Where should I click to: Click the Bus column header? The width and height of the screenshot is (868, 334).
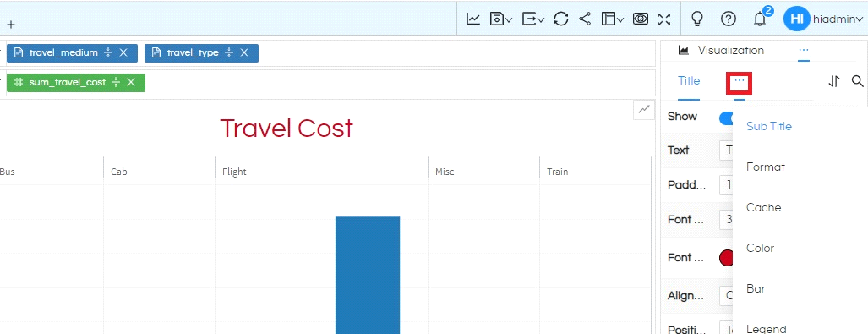pyautogui.click(x=8, y=172)
